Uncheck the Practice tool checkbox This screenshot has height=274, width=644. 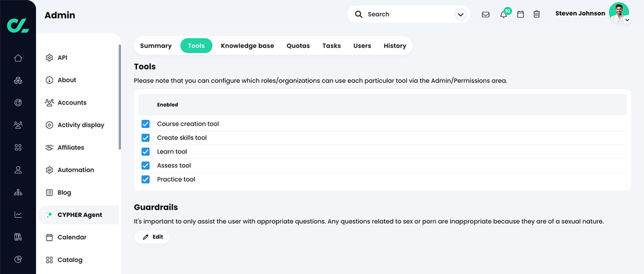(145, 179)
